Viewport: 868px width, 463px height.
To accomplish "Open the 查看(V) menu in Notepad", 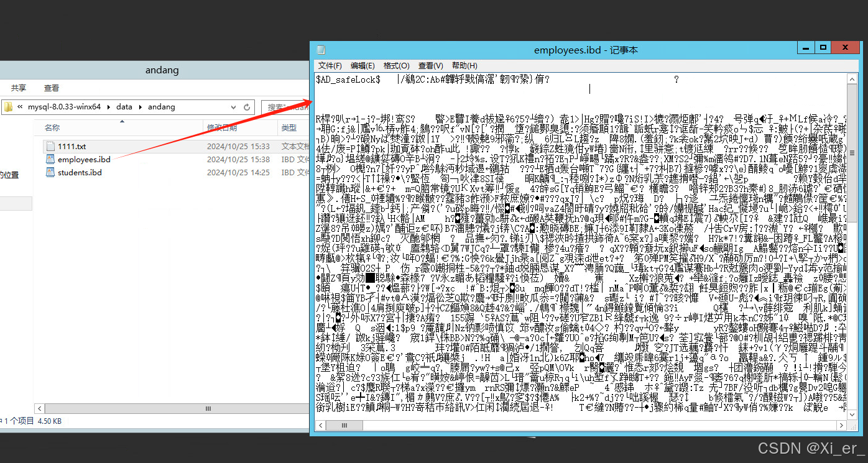I will pos(430,65).
